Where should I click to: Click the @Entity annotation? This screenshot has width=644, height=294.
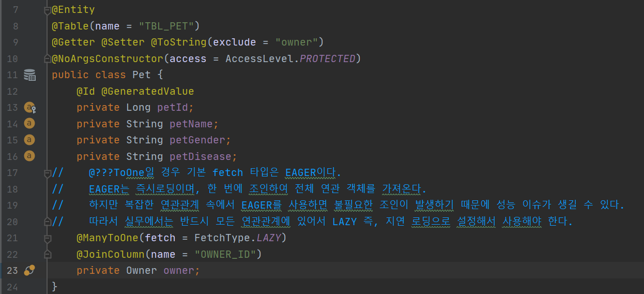pyautogui.click(x=73, y=10)
